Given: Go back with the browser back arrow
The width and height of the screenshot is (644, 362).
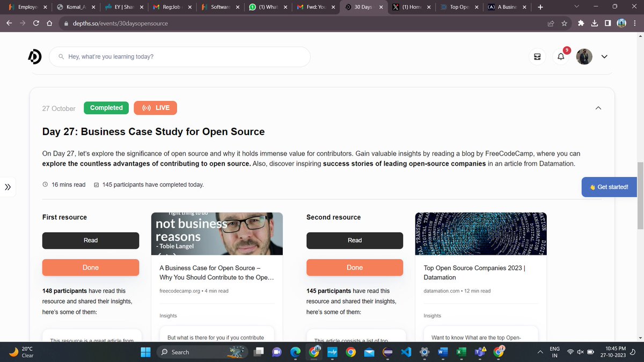Looking at the screenshot, I should point(9,24).
